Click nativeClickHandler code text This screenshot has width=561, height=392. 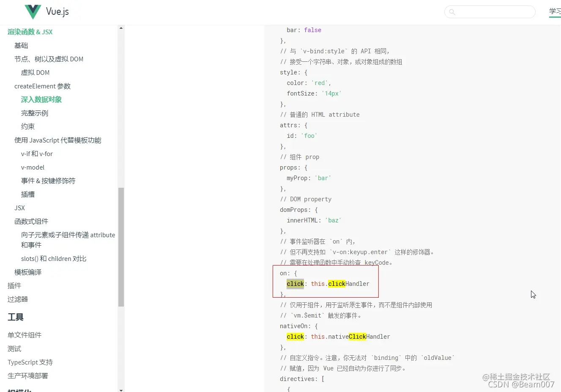[x=359, y=337]
